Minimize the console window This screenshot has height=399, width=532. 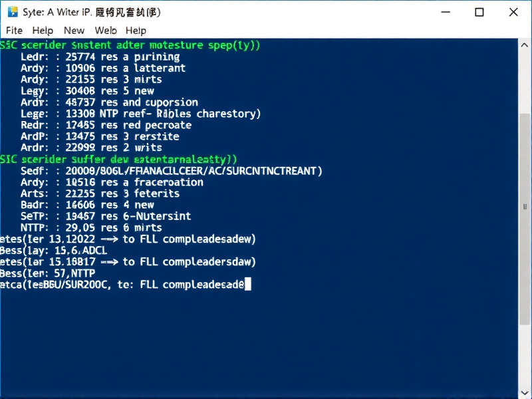click(446, 12)
